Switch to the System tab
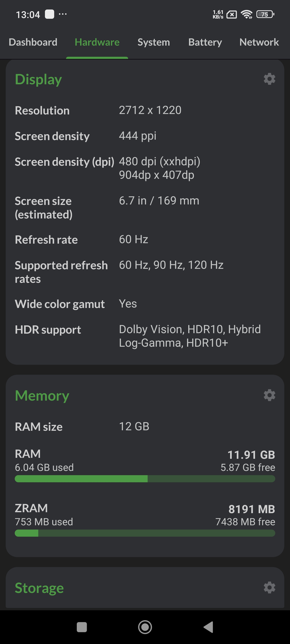 (x=154, y=42)
